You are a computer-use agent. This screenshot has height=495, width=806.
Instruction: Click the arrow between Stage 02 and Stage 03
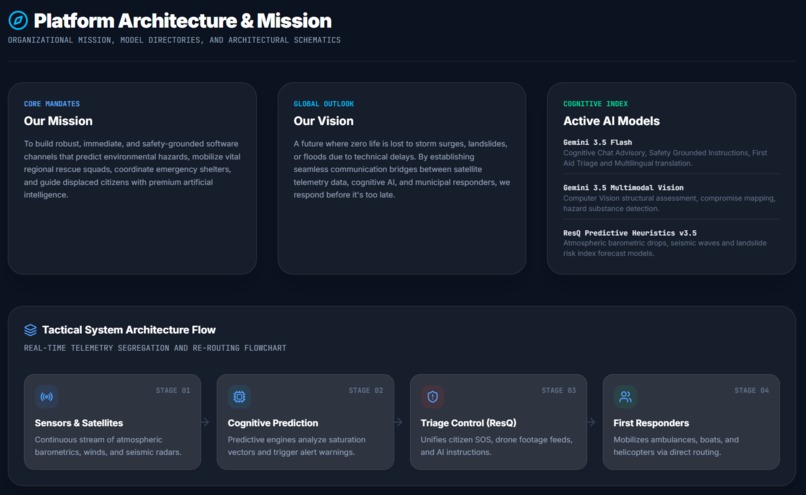point(398,422)
